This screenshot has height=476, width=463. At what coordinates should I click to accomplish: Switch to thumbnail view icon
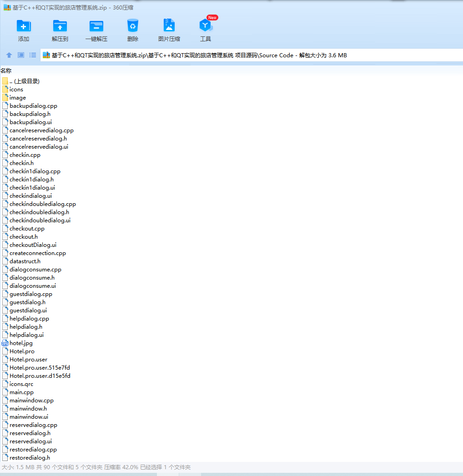point(21,55)
